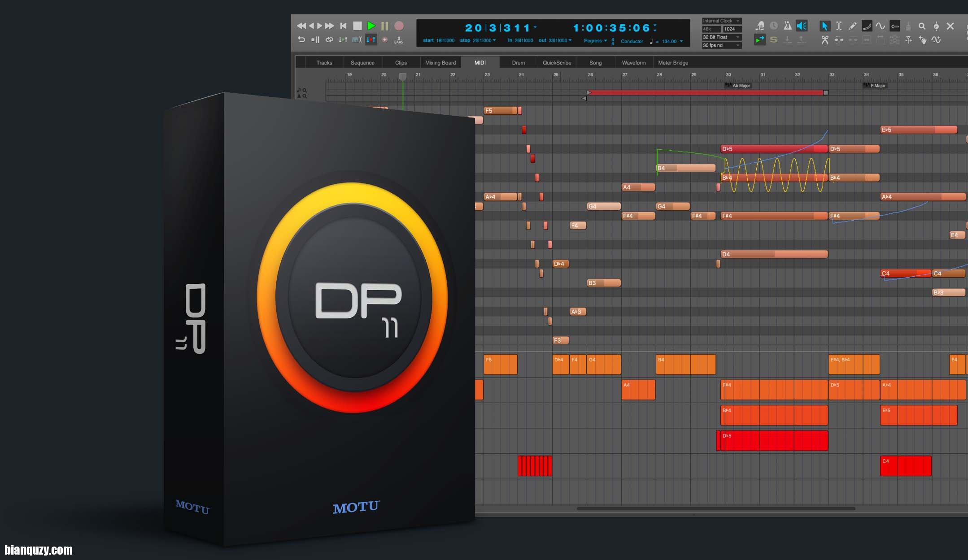
Task: Stop playback with the square stop button
Action: pyautogui.click(x=358, y=26)
